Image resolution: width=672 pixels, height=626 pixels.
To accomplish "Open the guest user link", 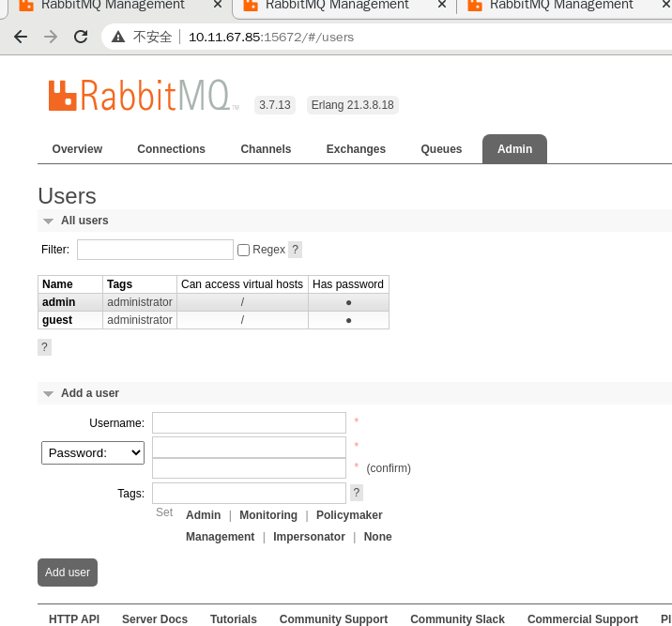I will pos(57,320).
